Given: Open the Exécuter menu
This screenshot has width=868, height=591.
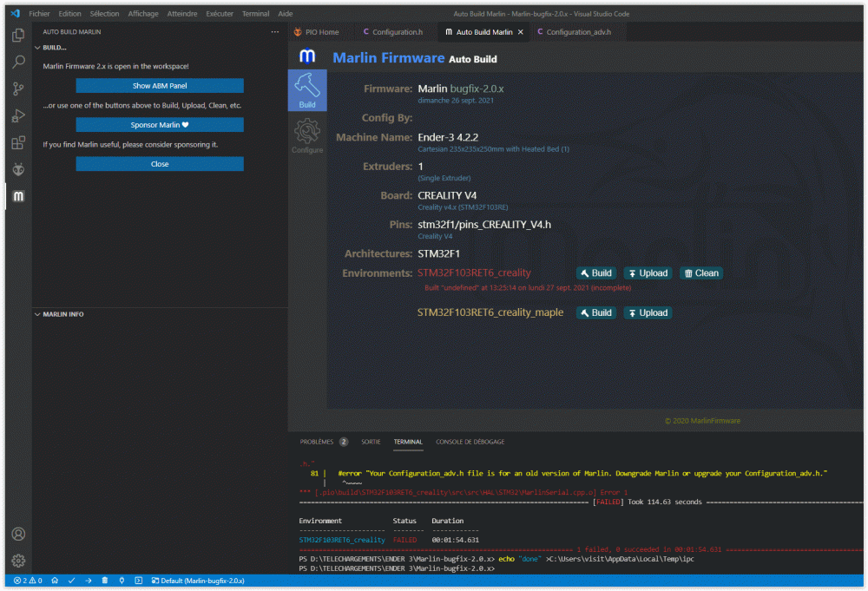Looking at the screenshot, I should [x=220, y=14].
